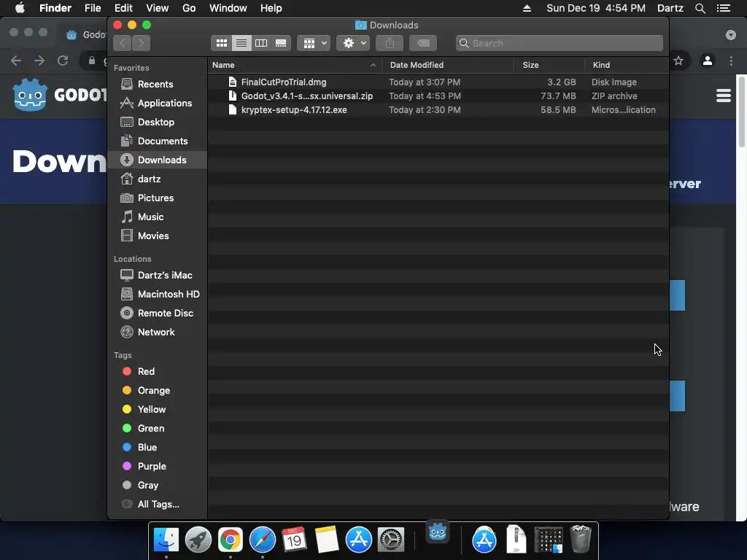
Task: Open the Go menu
Action: tap(189, 8)
